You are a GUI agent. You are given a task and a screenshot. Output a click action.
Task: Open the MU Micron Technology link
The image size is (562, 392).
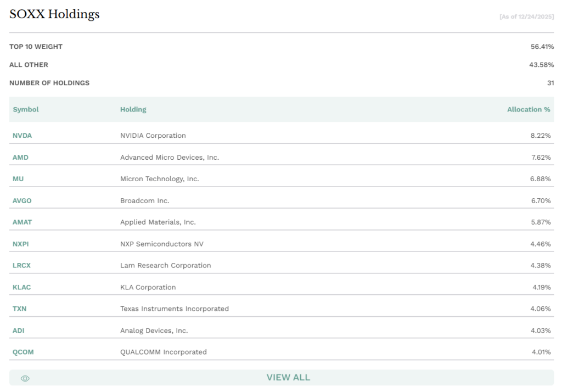[x=18, y=178]
